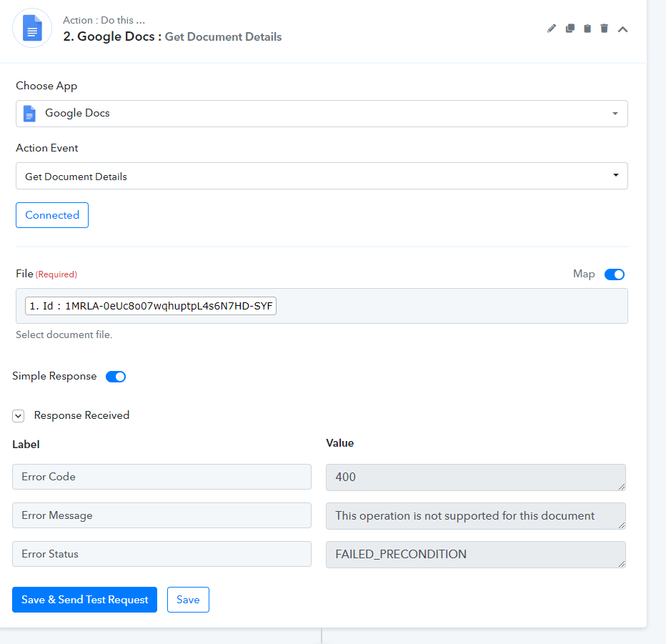Click the 'Response Received' label text
The height and width of the screenshot is (644, 666).
tap(81, 415)
